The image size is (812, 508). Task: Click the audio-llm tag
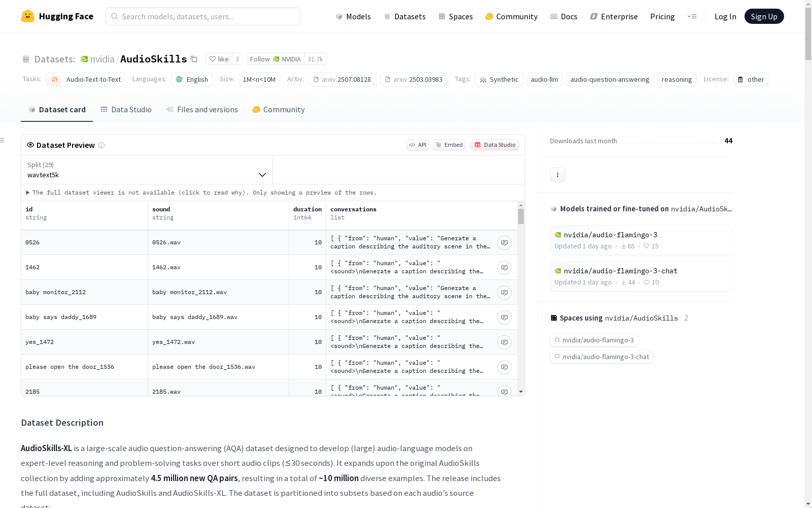click(545, 79)
